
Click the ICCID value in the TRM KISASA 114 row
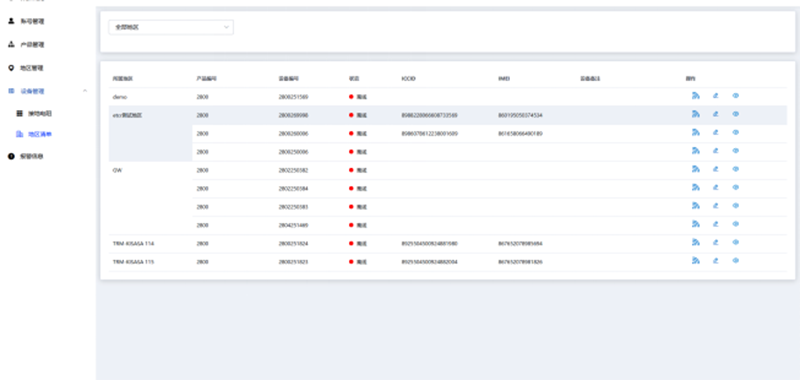point(430,243)
